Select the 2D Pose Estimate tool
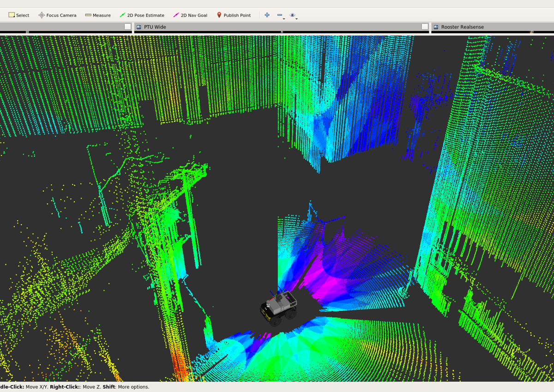 point(142,15)
